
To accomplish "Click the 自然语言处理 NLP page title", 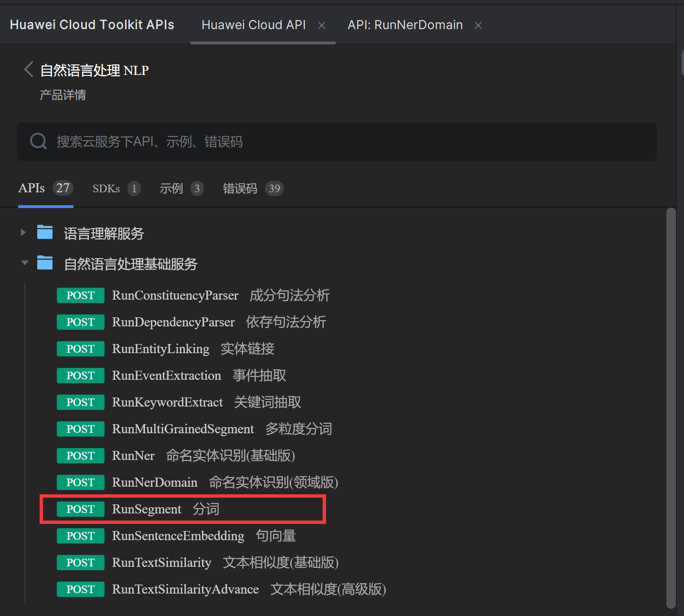I will pyautogui.click(x=95, y=70).
